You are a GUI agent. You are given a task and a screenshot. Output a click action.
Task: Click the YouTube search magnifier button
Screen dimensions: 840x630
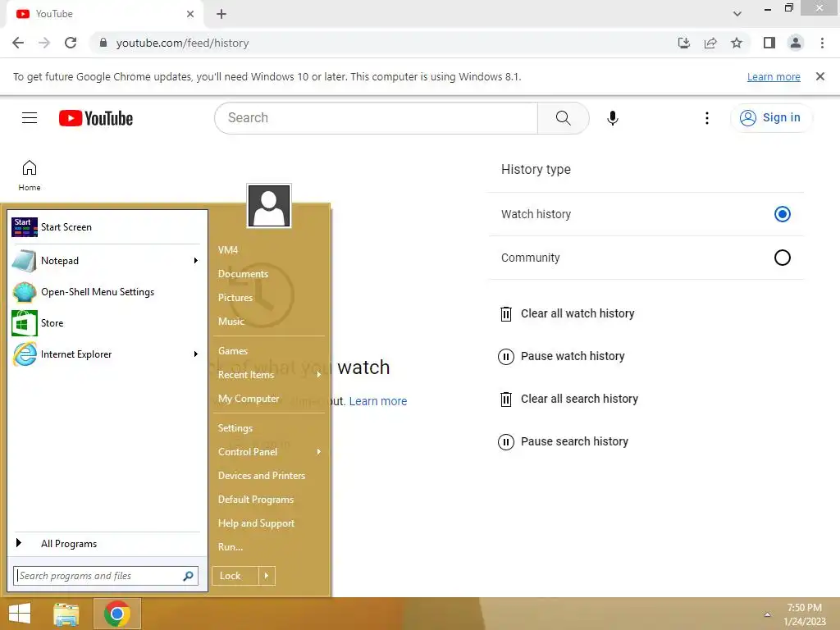coord(563,118)
